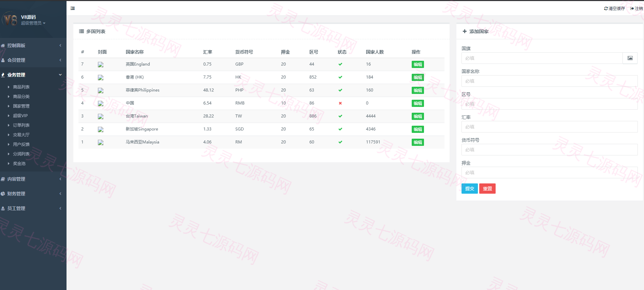Screen dimensions: 644x290
Task: Toggle the red cross status for 中国
Action: (x=340, y=103)
